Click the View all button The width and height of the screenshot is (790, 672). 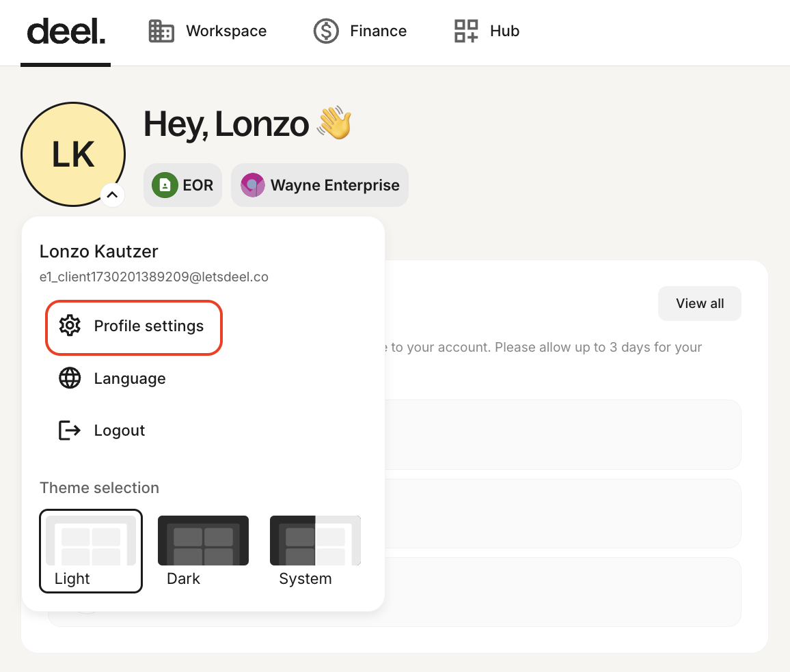(699, 303)
